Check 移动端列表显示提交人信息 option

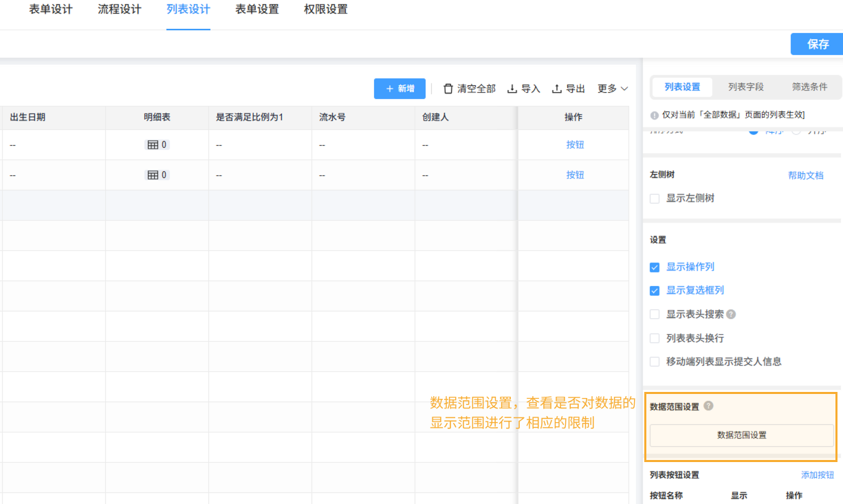tap(655, 362)
